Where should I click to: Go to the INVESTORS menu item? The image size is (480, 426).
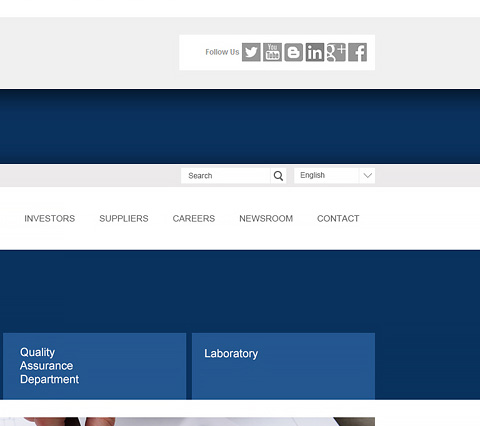click(x=50, y=219)
